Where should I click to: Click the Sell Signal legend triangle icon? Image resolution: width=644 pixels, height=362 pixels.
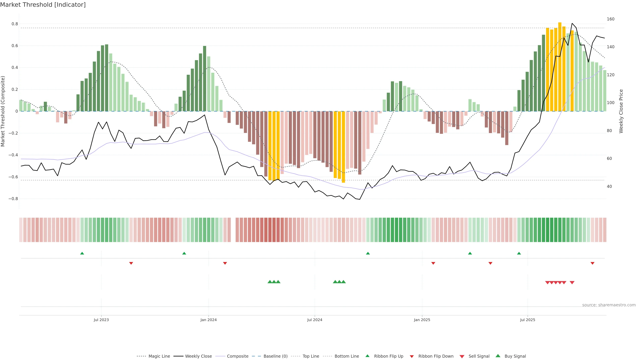tap(462, 356)
